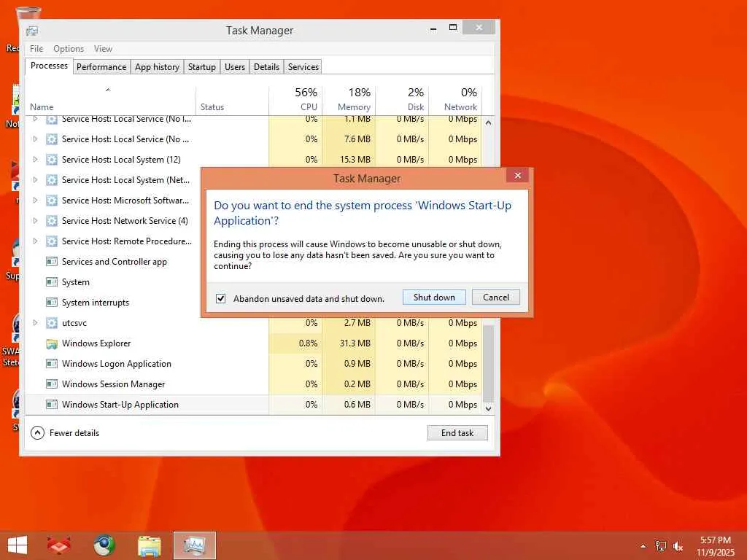
Task: Close the confirmation dialog with X
Action: pos(517,175)
